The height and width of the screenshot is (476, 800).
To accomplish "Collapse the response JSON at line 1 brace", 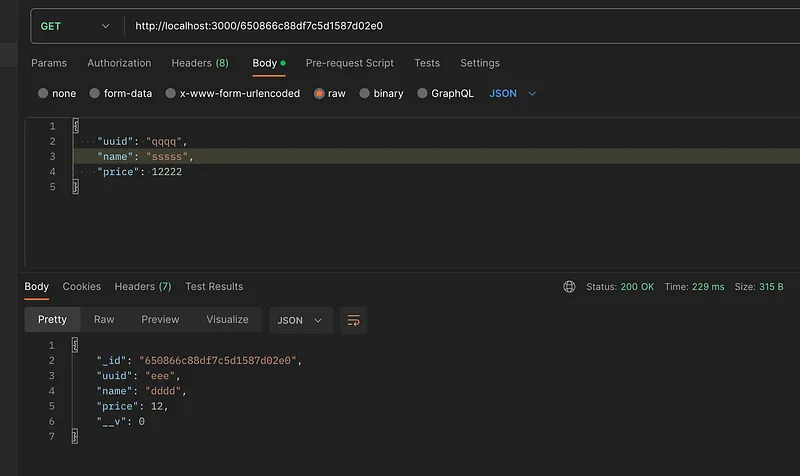I will 75,345.
